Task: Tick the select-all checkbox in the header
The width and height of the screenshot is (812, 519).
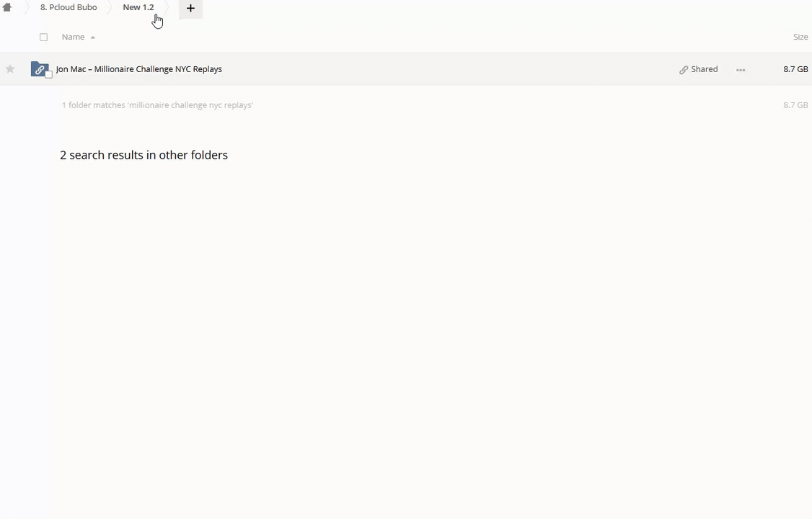Action: pos(43,37)
